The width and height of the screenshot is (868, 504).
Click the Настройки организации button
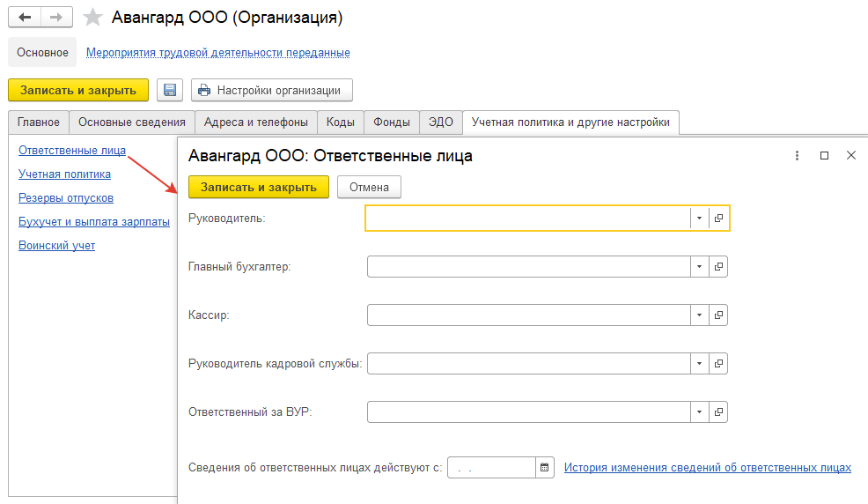(272, 90)
